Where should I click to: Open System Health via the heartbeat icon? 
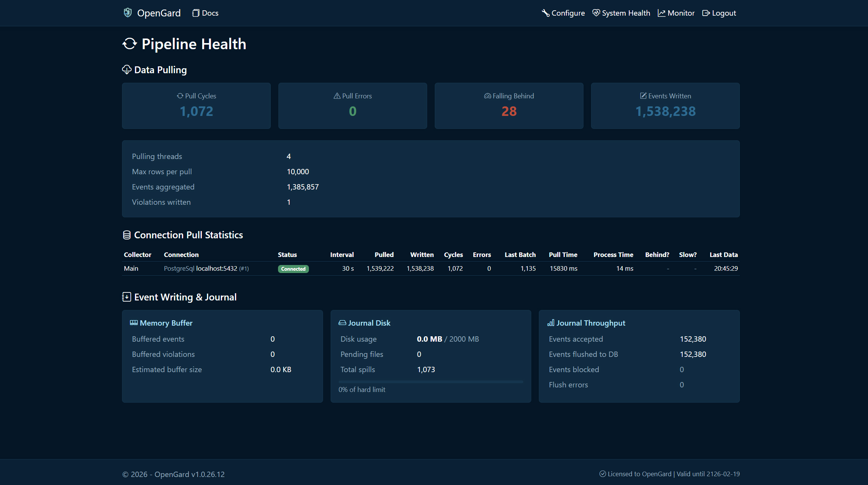596,13
